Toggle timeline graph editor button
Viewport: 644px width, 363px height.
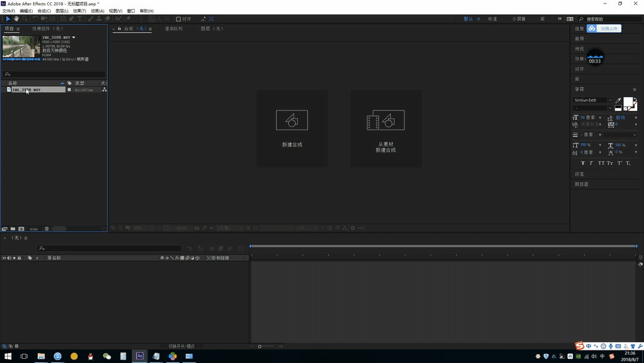point(241,248)
